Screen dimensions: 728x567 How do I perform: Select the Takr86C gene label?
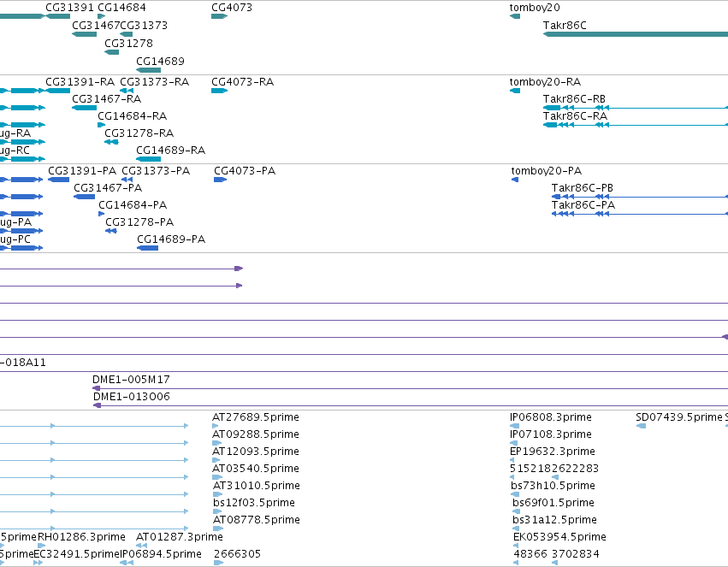pyautogui.click(x=565, y=25)
